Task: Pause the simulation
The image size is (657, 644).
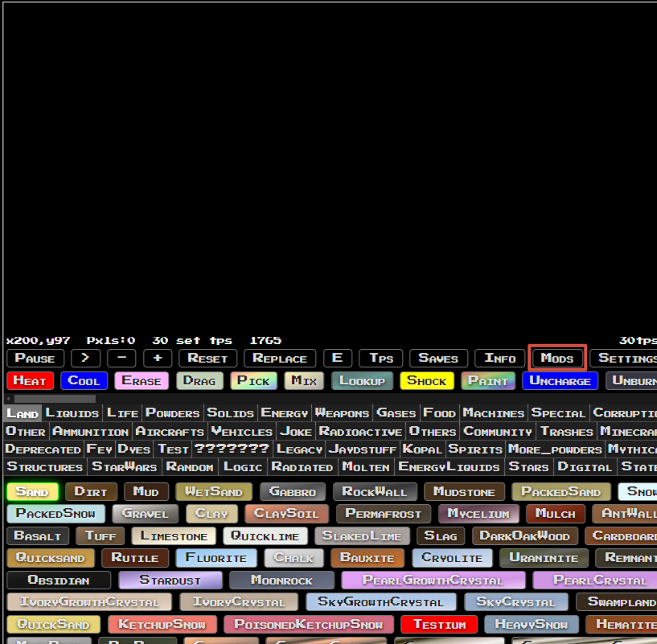Action: tap(35, 359)
